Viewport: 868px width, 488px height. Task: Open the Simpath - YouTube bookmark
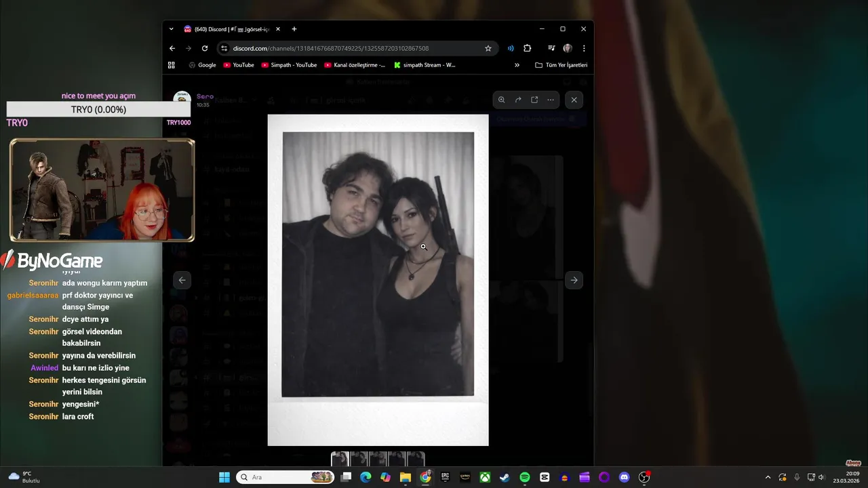[290, 65]
